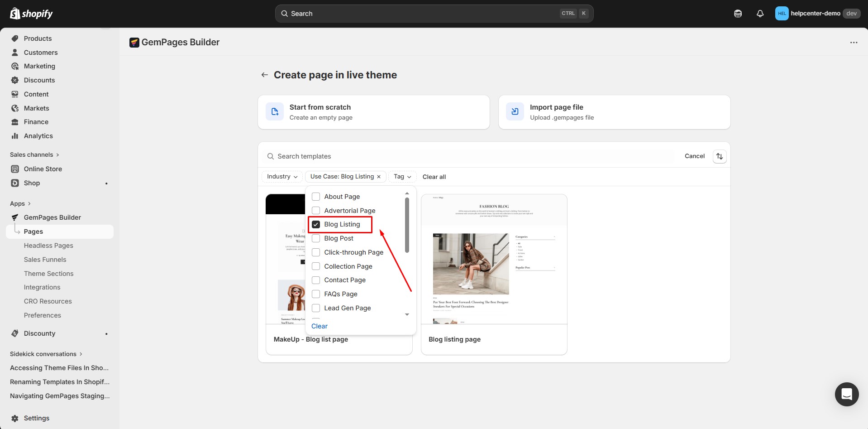Uncheck the Blog Listing checkbox
Viewport: 868px width, 429px height.
tap(316, 224)
